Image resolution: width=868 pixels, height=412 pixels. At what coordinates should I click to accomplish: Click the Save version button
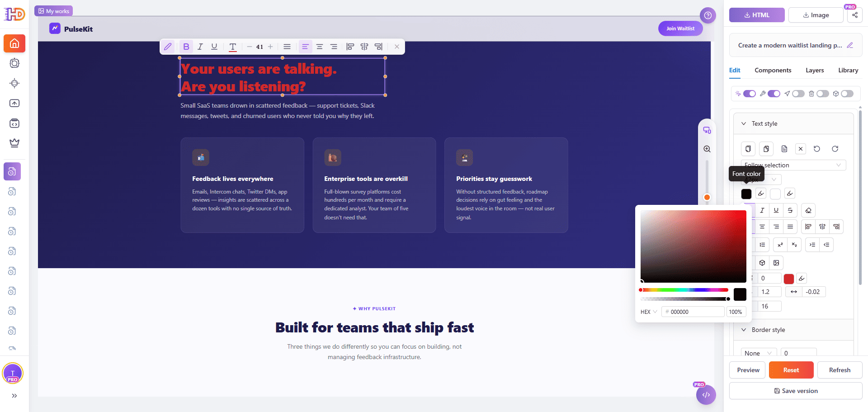[796, 391]
